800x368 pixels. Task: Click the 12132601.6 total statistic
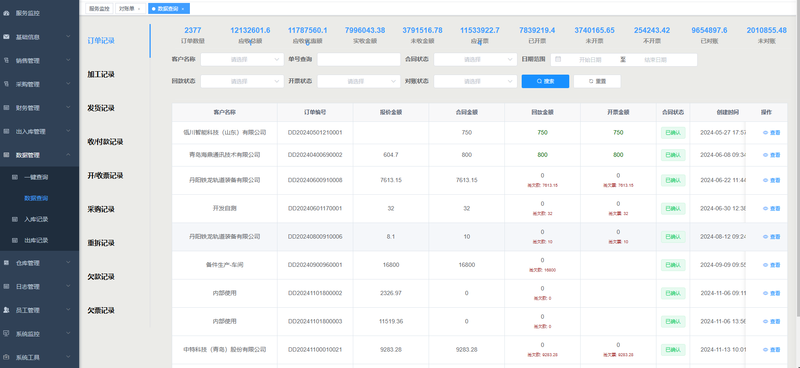point(250,30)
